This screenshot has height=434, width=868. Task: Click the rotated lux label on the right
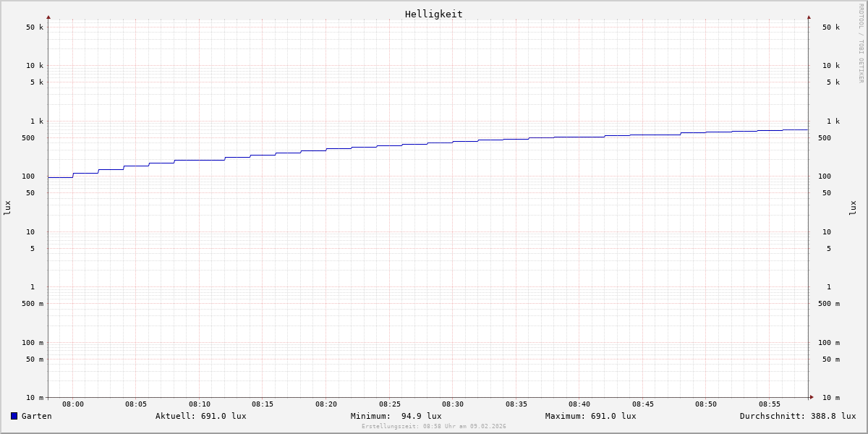click(853, 208)
